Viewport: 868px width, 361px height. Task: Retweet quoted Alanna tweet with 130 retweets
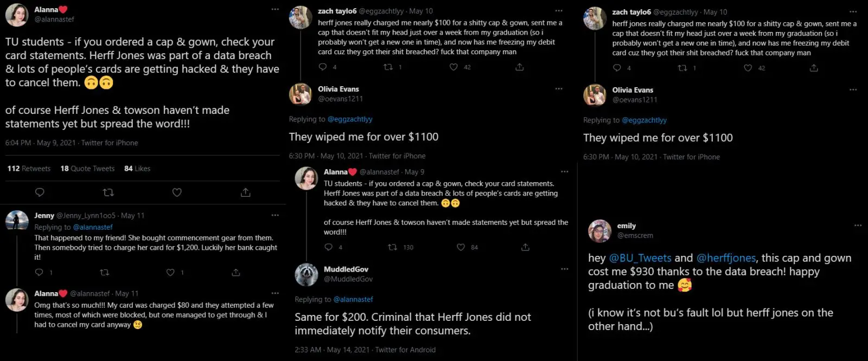392,247
